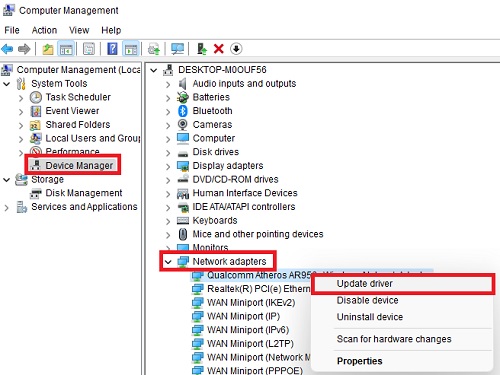Image resolution: width=500 pixels, height=375 pixels.
Task: Select Event Viewer tree item
Action: click(72, 111)
